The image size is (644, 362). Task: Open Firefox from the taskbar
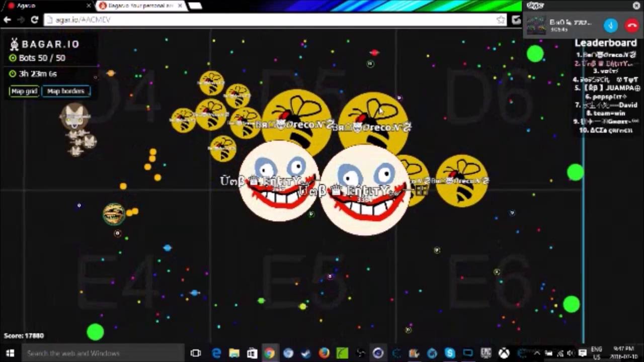[324, 353]
